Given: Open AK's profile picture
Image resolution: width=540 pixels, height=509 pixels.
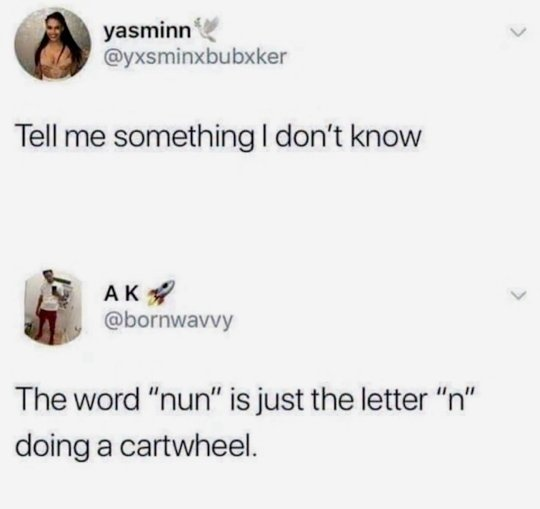Looking at the screenshot, I should pyautogui.click(x=52, y=307).
